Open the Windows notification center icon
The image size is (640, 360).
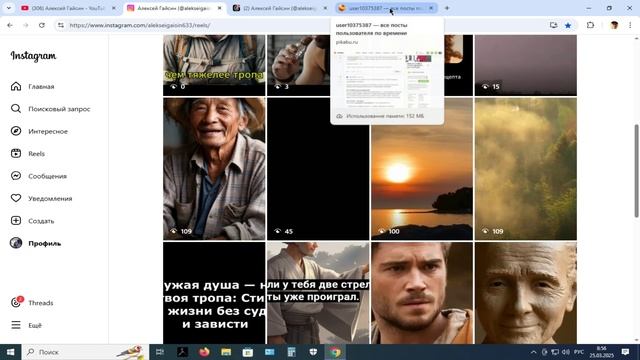coord(625,352)
